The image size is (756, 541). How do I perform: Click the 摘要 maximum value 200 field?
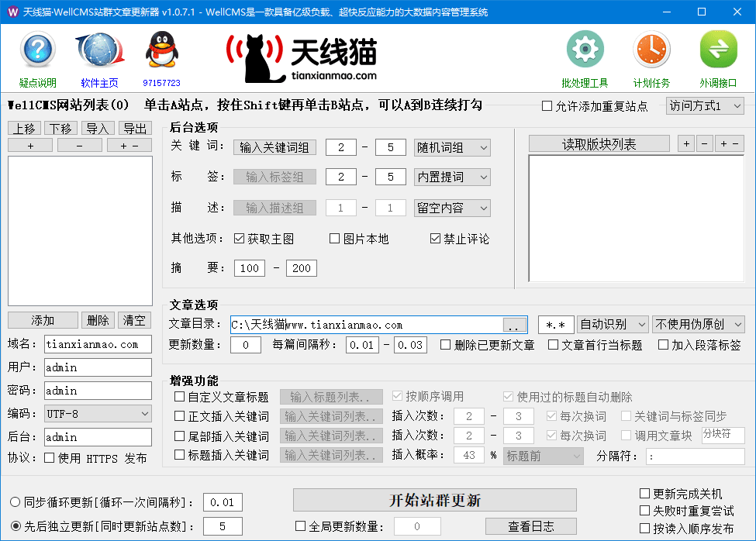pyautogui.click(x=302, y=268)
